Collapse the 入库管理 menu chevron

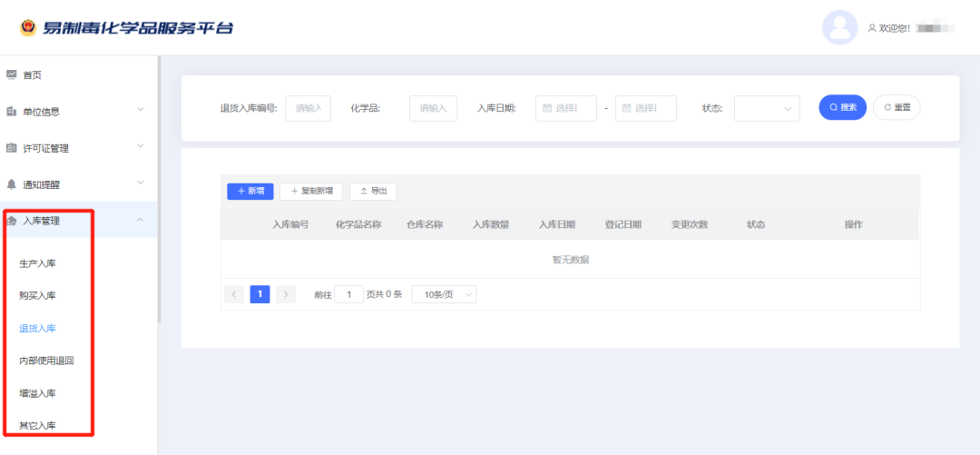[x=140, y=220]
